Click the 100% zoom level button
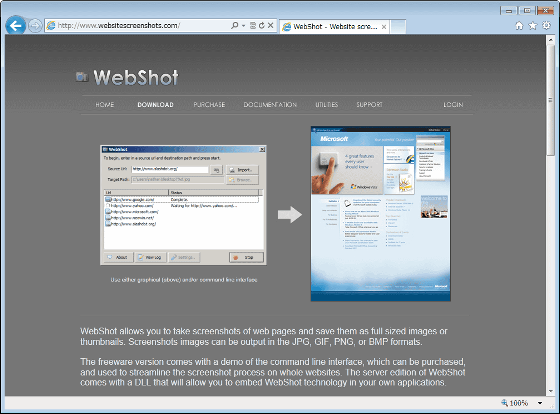The width and height of the screenshot is (560, 414). coord(515,403)
